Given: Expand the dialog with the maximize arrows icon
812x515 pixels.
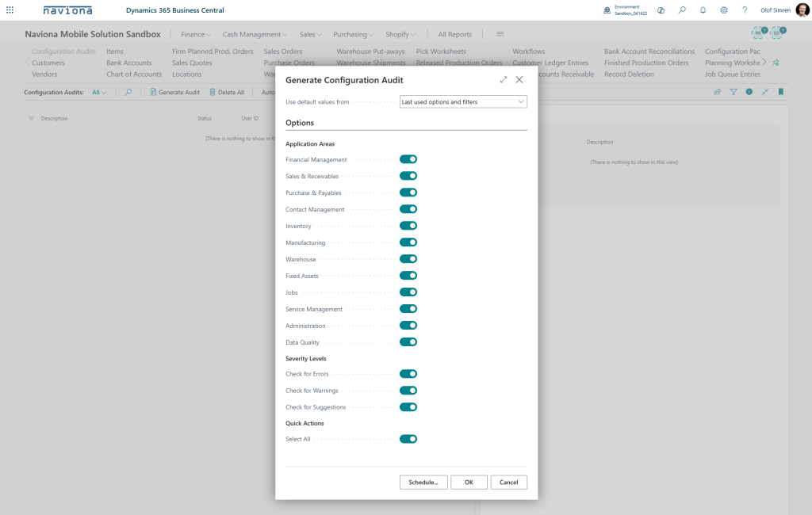Looking at the screenshot, I should click(504, 80).
